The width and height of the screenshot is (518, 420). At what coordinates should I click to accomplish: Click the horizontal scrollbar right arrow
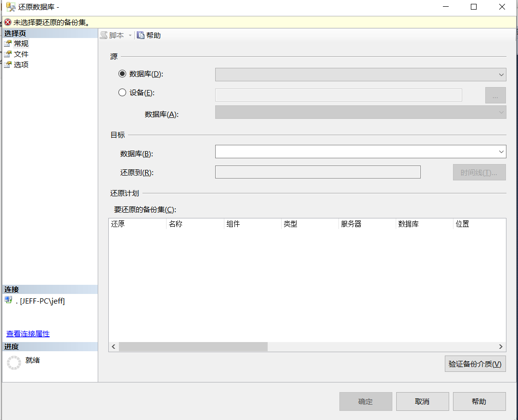(501, 347)
